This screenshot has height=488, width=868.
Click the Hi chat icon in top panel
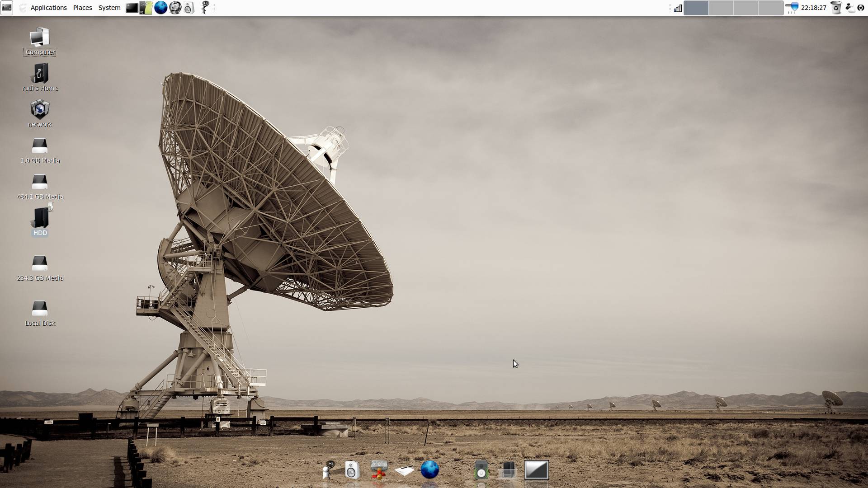coord(205,8)
